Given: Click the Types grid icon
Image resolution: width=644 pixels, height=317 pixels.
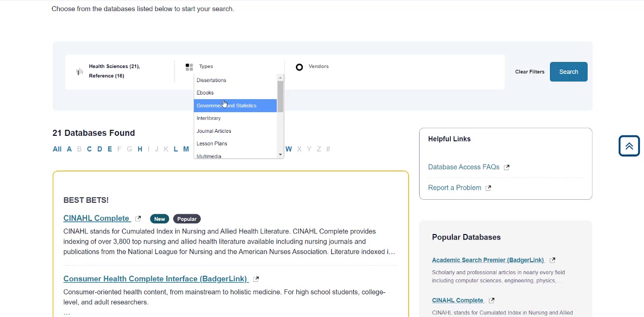Looking at the screenshot, I should click(189, 67).
